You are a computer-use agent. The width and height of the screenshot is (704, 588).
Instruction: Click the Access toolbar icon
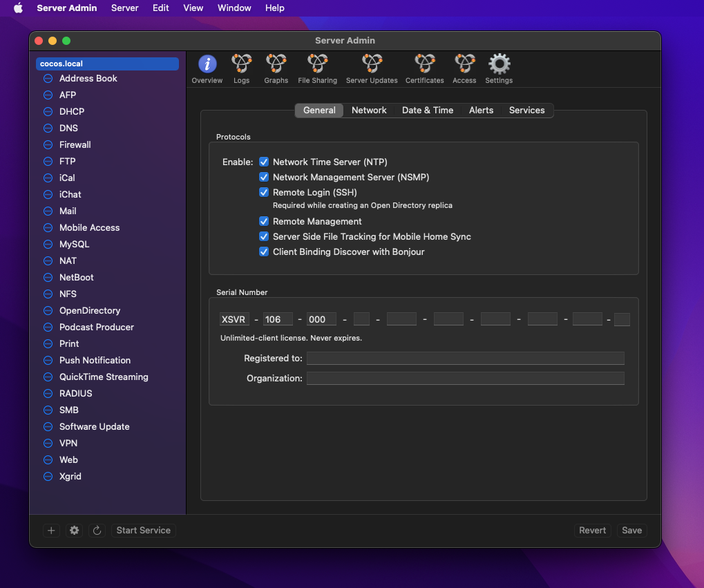[464, 69]
